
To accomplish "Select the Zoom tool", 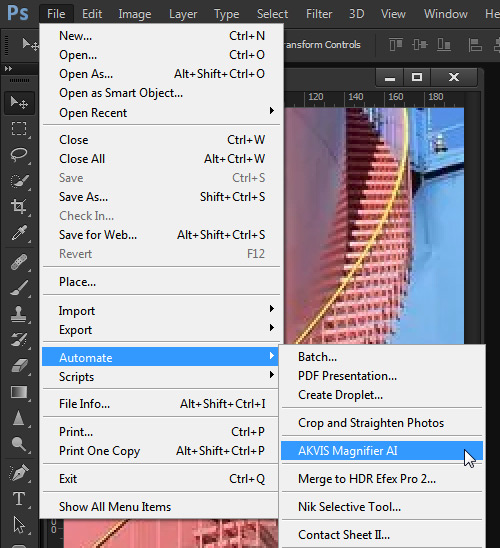I will point(19,444).
